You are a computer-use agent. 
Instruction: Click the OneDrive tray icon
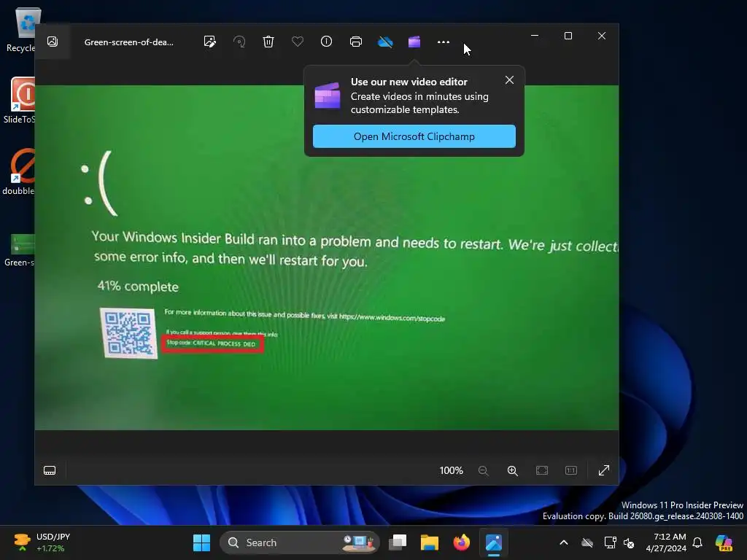[x=587, y=542]
